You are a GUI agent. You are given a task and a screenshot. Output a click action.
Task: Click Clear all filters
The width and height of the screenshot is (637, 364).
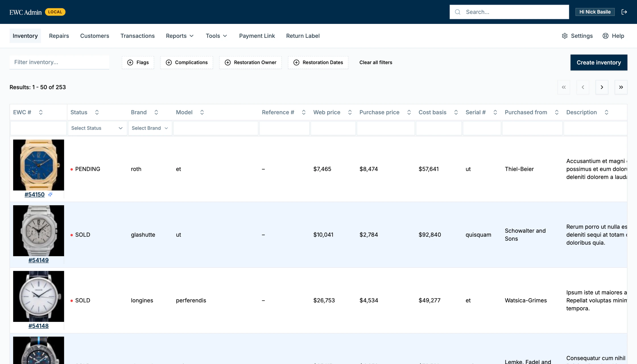coord(376,63)
